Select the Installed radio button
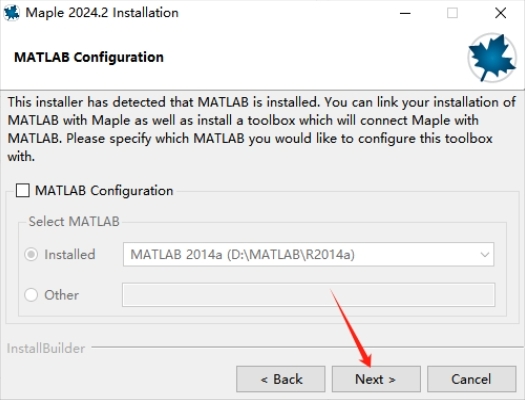 31,255
